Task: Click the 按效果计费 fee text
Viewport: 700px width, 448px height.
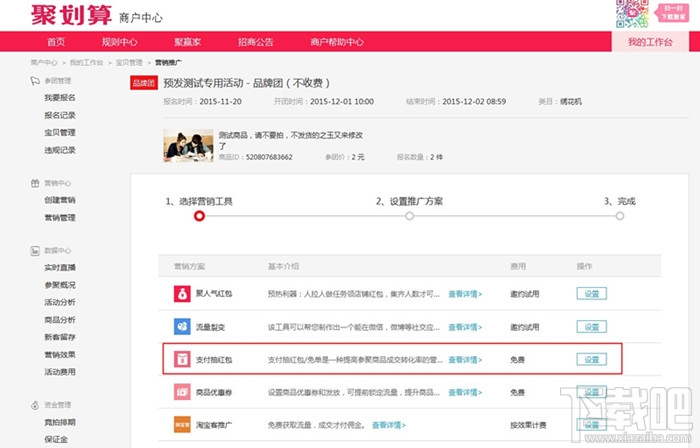Action: [x=528, y=425]
